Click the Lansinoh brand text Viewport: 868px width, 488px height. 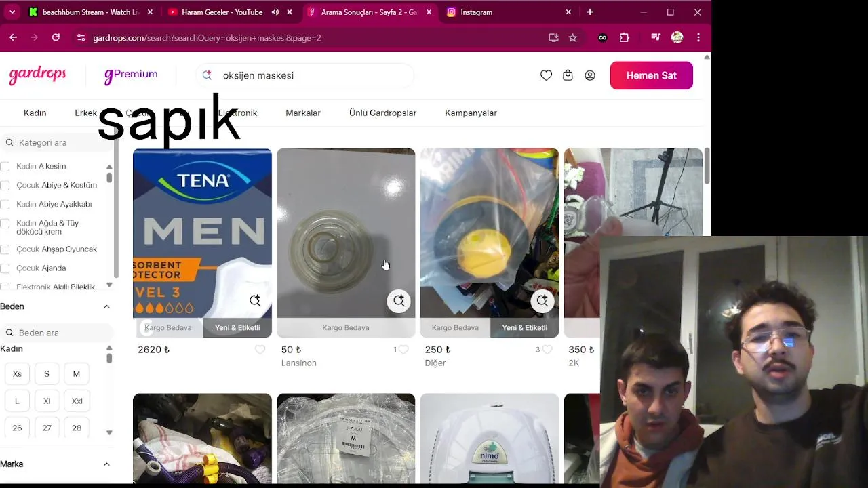point(299,363)
